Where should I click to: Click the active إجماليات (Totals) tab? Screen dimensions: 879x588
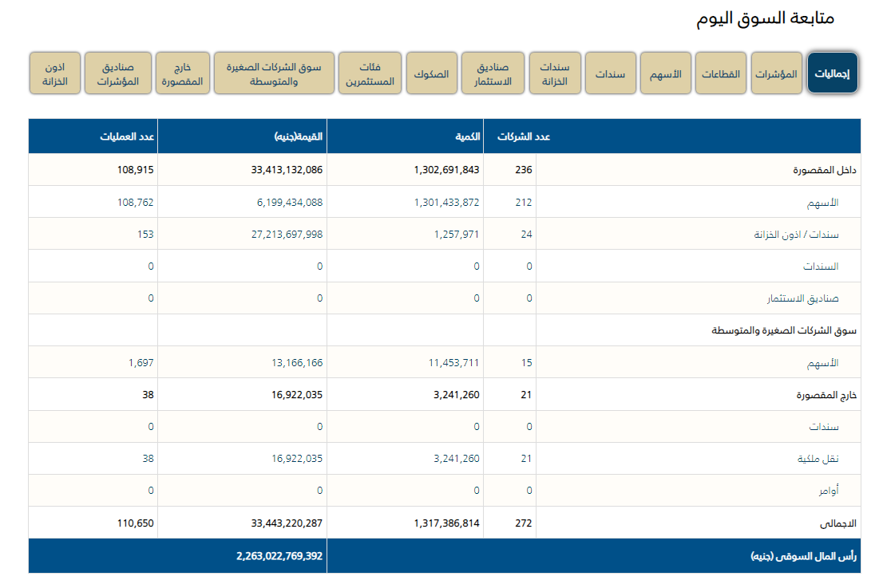(833, 73)
